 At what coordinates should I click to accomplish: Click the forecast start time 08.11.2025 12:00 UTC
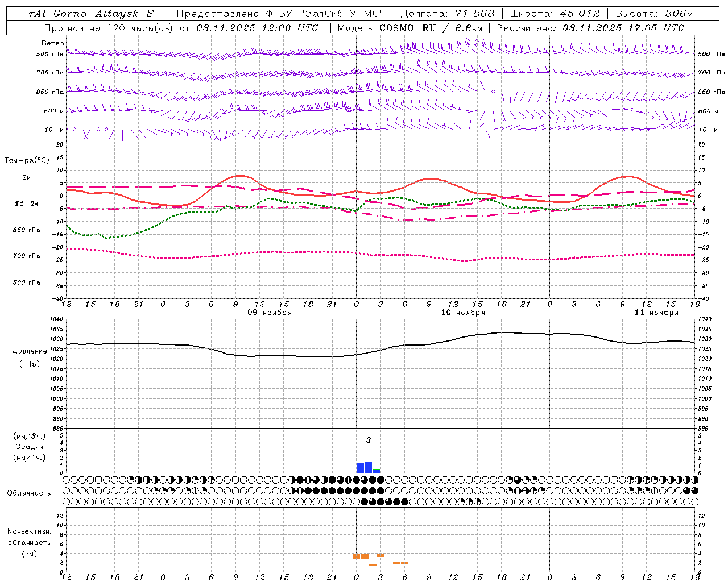(x=257, y=28)
